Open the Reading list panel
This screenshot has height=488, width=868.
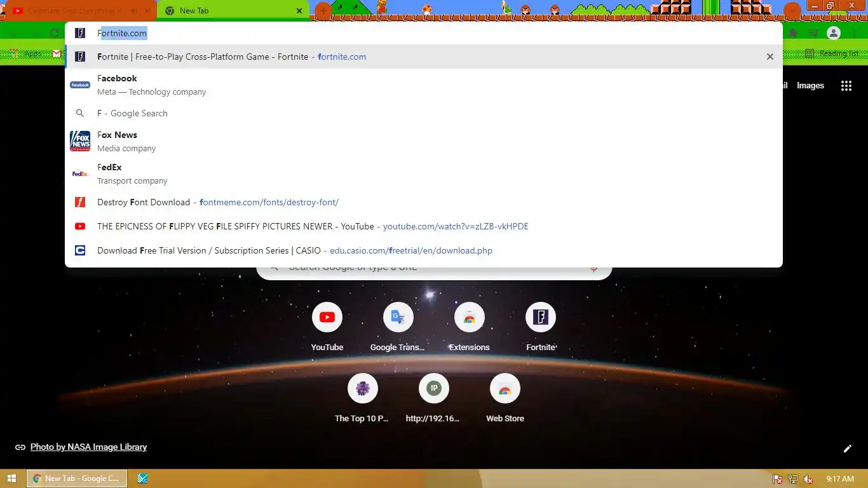point(832,53)
